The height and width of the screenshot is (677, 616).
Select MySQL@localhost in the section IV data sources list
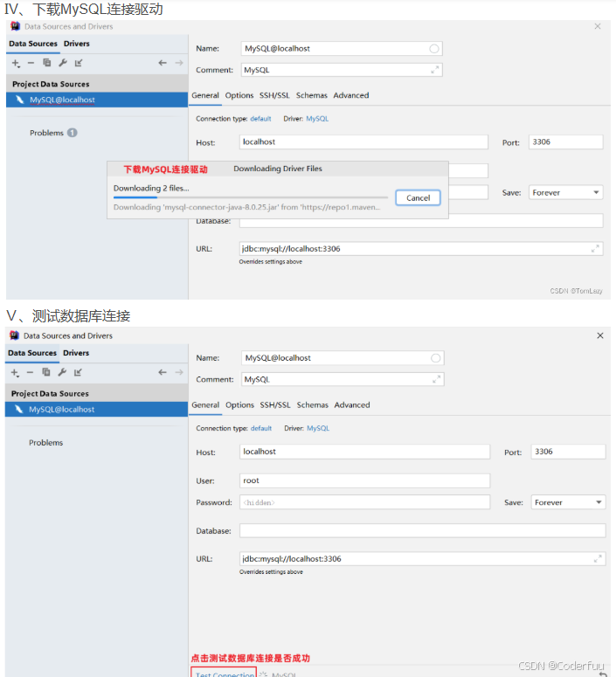(x=97, y=100)
